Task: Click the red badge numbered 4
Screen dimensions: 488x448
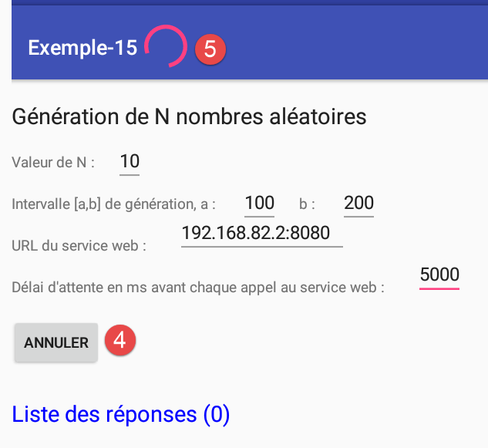Action: coord(121,341)
